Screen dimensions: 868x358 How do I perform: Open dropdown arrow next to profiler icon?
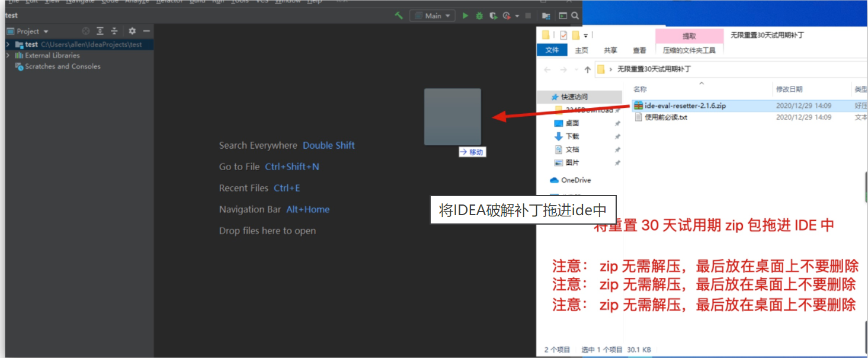point(517,16)
